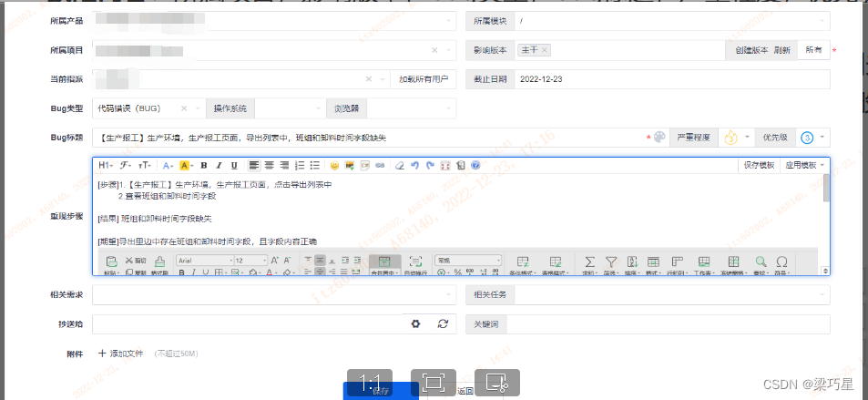Insert a numbered list in the editor
This screenshot has width=868, height=400.
(x=300, y=165)
